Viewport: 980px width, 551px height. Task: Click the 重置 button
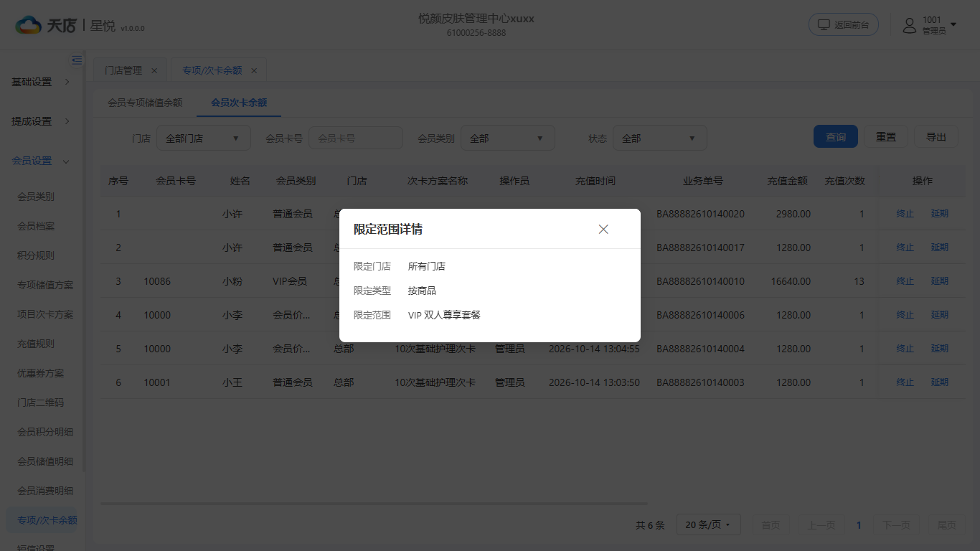coord(886,137)
